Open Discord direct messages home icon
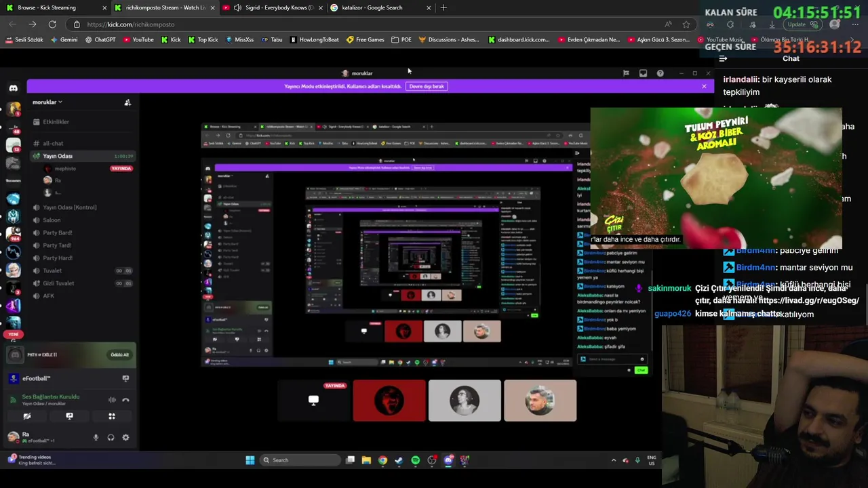 click(13, 87)
